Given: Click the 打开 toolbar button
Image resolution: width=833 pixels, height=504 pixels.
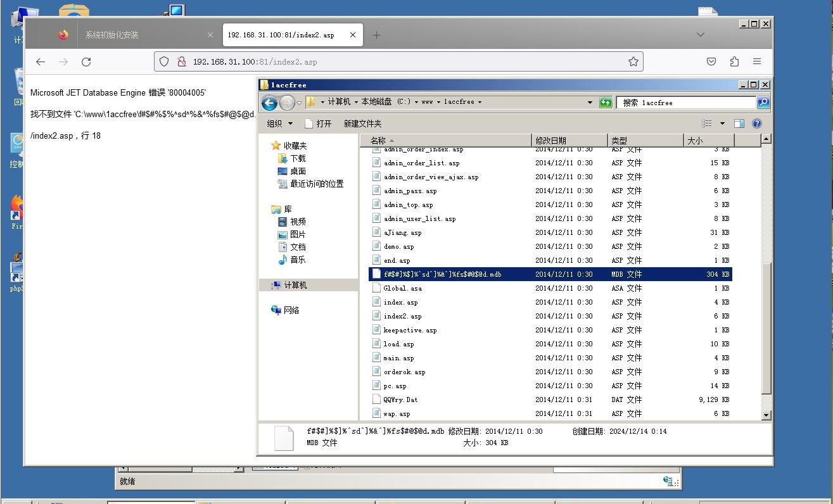Looking at the screenshot, I should (318, 123).
